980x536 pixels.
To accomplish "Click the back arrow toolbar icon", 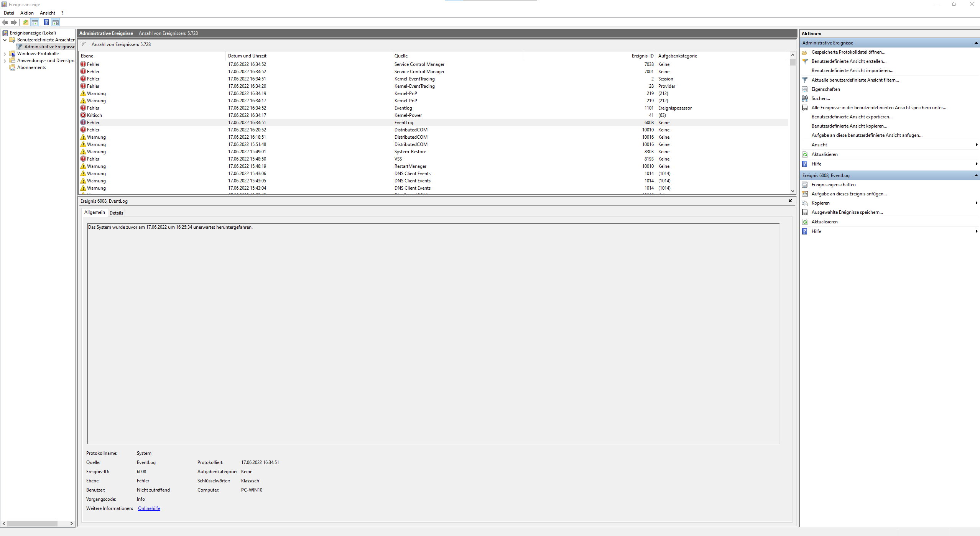I will tap(5, 22).
